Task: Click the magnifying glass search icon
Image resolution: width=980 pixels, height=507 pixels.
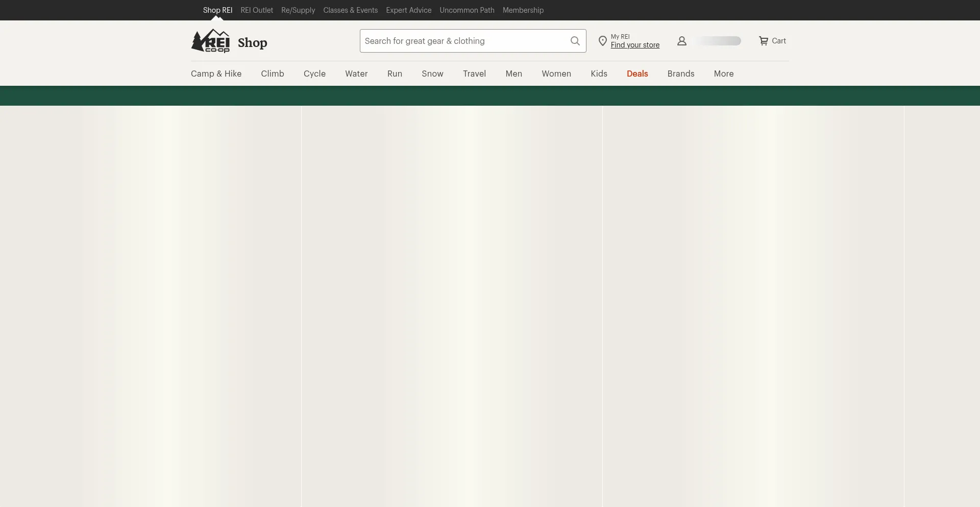Action: pyautogui.click(x=575, y=41)
